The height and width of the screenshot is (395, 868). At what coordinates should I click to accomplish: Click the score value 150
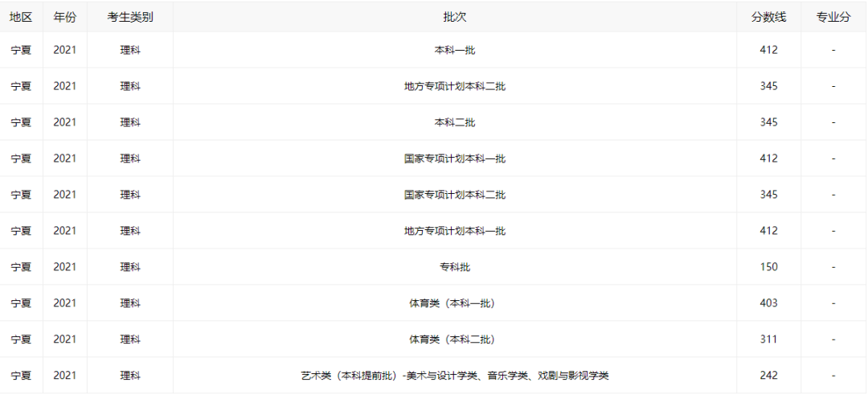pos(768,267)
